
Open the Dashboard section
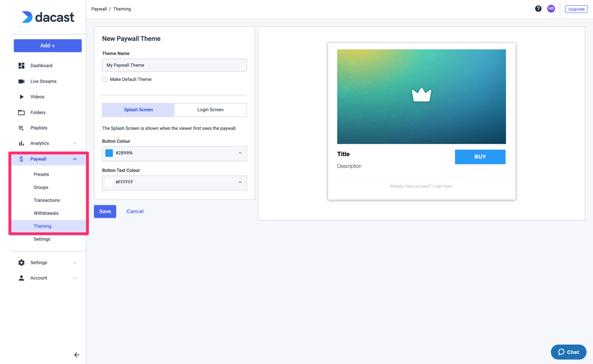pos(41,65)
